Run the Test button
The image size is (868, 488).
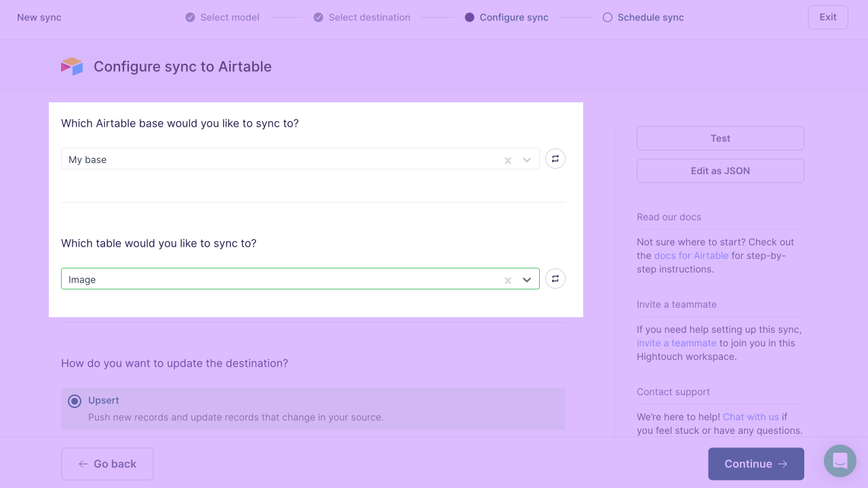pos(720,138)
